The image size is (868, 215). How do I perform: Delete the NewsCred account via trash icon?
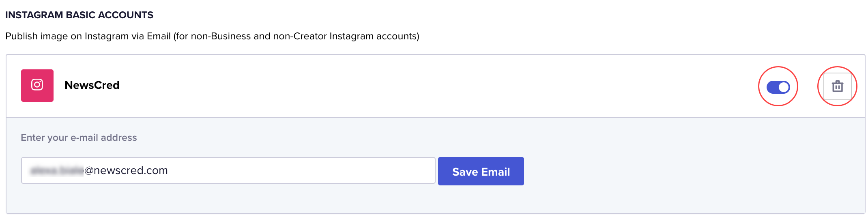838,86
